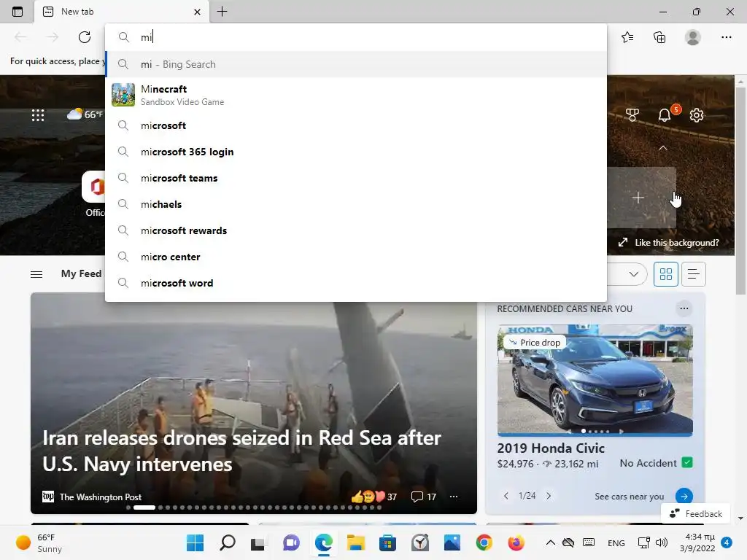Select microsoft teams suggestion
The height and width of the screenshot is (560, 747).
[x=356, y=178]
